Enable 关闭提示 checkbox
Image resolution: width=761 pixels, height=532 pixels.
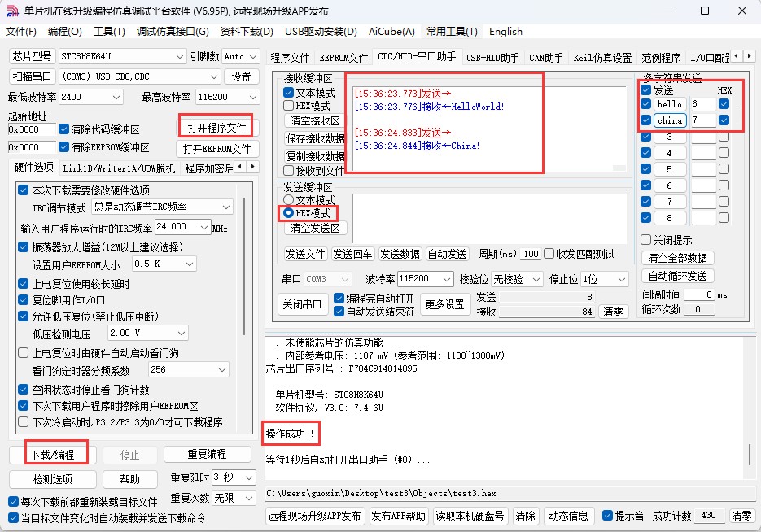(x=645, y=240)
